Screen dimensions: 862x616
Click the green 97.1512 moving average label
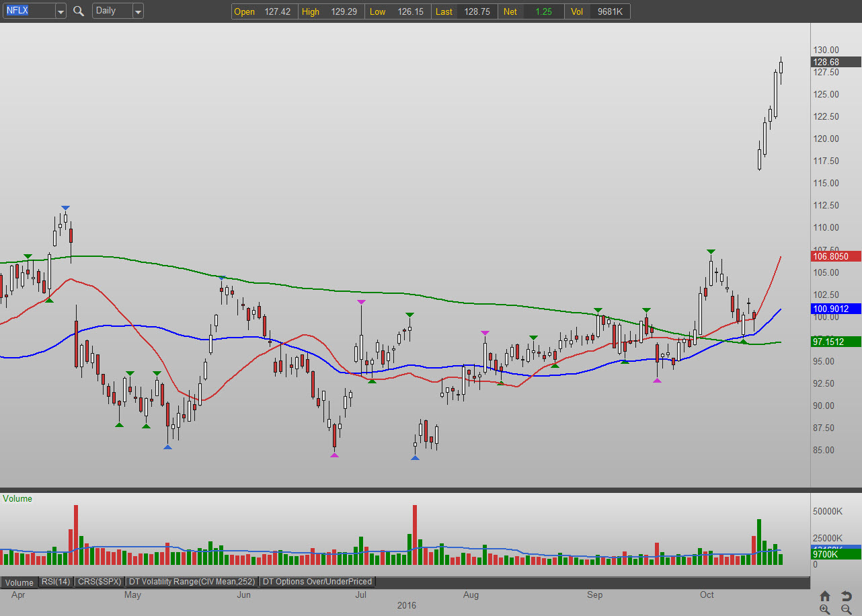coord(836,342)
